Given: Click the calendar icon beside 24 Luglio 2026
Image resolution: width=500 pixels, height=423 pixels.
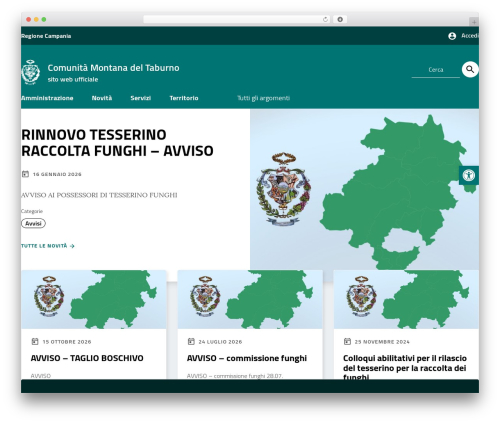Looking at the screenshot, I should 191,341.
